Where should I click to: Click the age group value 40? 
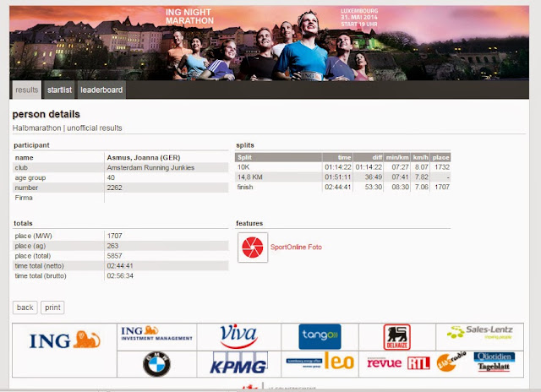click(111, 177)
